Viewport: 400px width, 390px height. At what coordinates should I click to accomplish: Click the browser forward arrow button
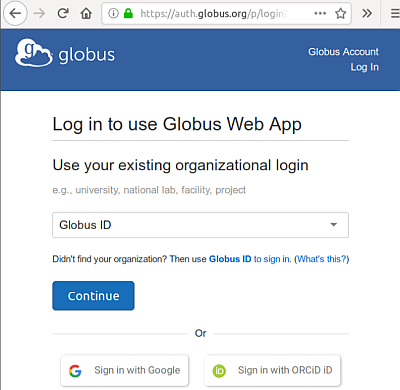(x=39, y=13)
